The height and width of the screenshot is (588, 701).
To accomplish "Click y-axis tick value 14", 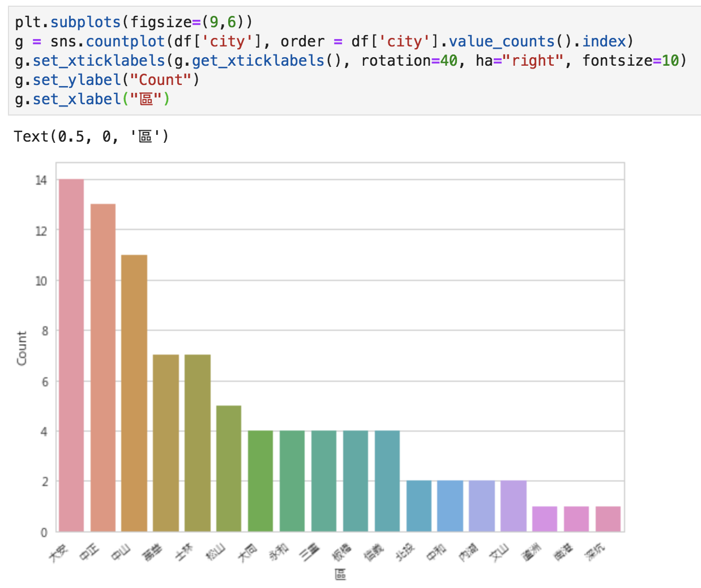I will point(41,180).
